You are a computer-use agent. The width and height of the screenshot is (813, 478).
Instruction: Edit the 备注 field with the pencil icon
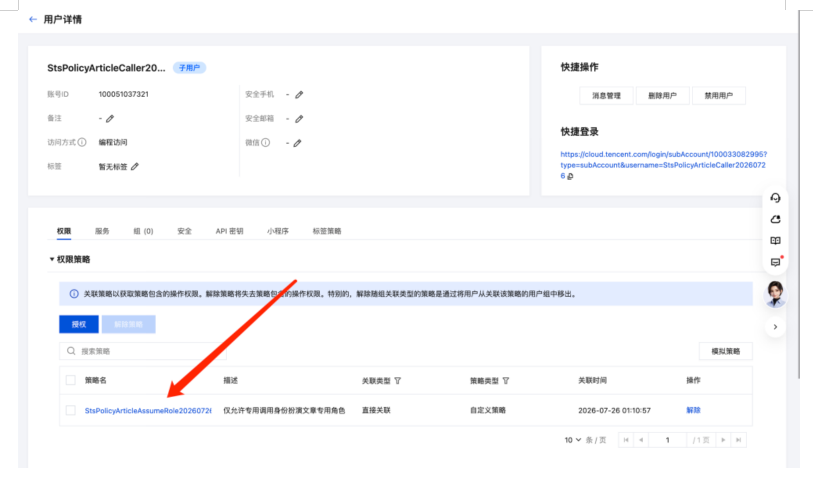point(110,119)
